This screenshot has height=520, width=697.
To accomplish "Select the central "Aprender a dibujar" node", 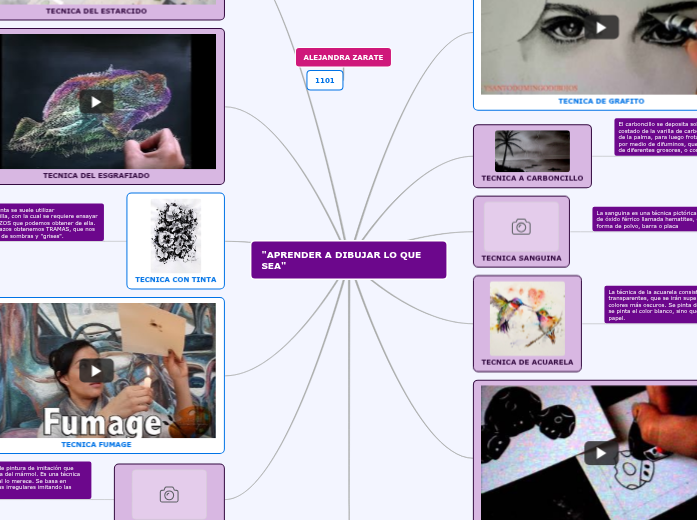I will point(348,260).
